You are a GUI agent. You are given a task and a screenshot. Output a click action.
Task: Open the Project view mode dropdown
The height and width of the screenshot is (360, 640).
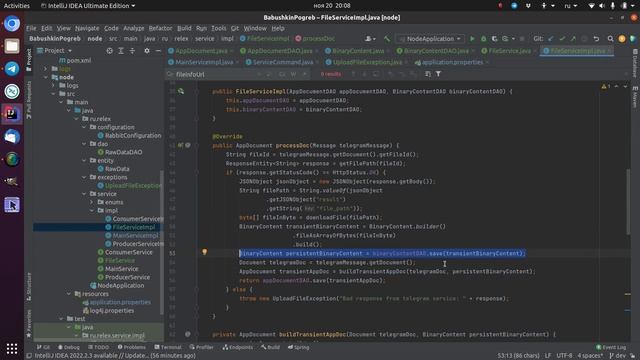(54, 51)
